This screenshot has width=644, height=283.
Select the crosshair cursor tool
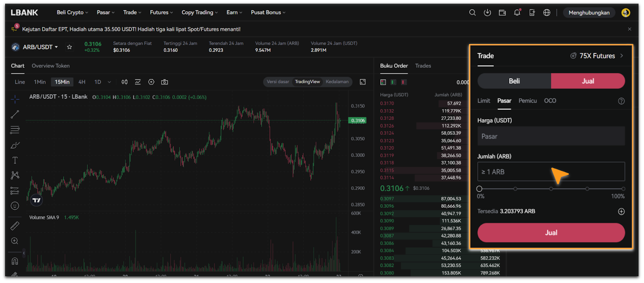coord(15,99)
